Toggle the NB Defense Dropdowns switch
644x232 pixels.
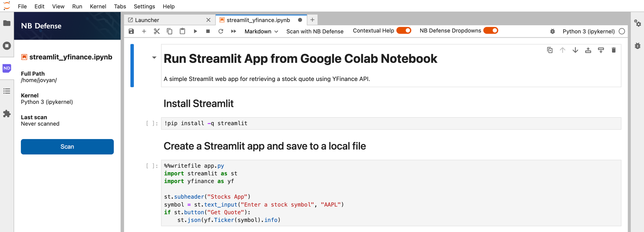tap(491, 30)
